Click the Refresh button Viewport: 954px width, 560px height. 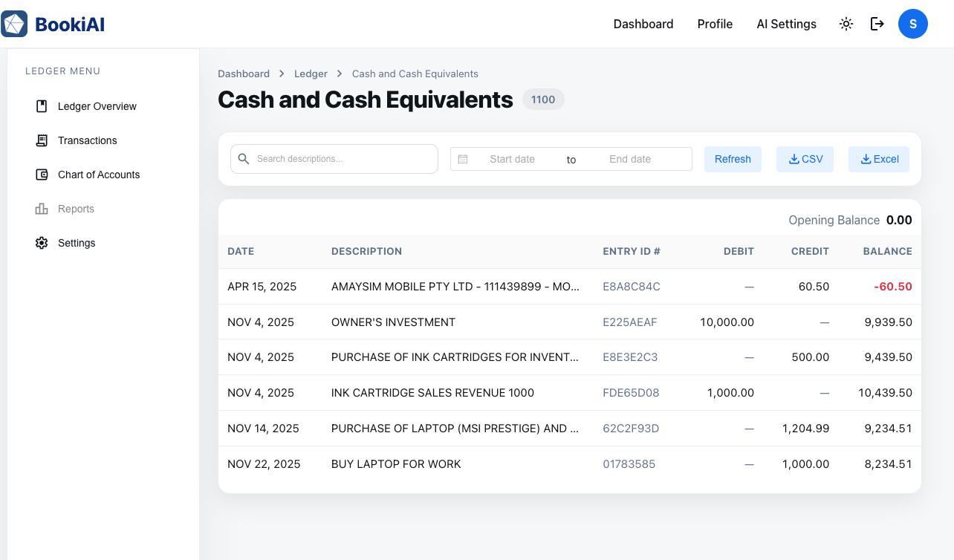(x=733, y=159)
